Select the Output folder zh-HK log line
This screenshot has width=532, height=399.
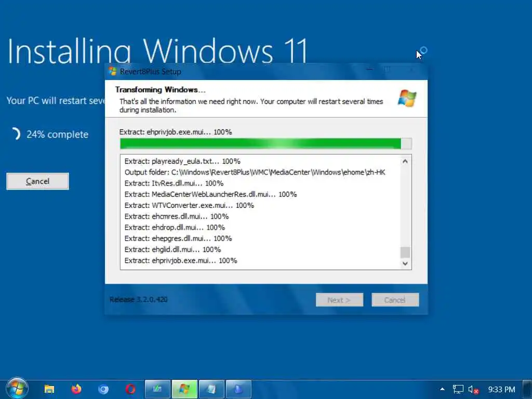(x=255, y=172)
